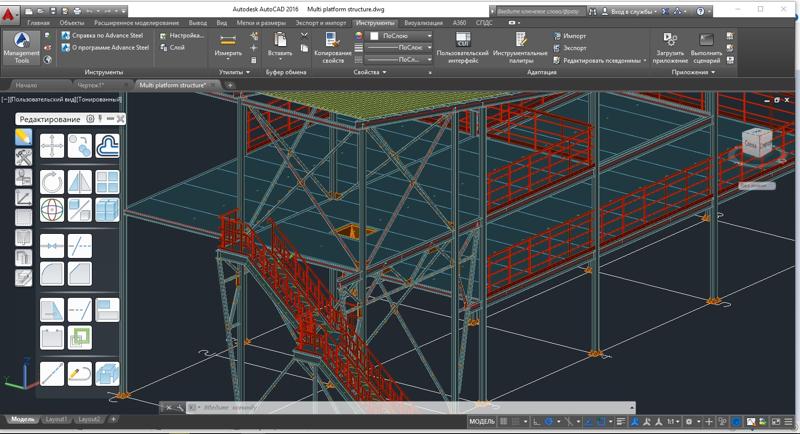Open the Расширенное моделирование tab

pyautogui.click(x=136, y=23)
